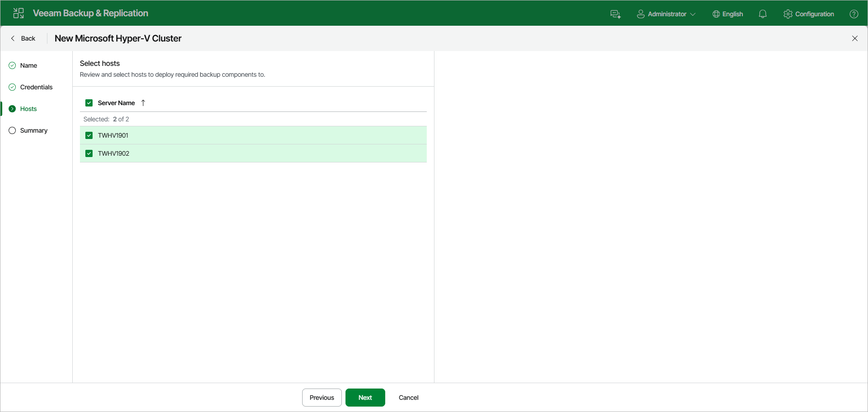Click the Credentials step check icon
The image size is (868, 412).
[12, 87]
